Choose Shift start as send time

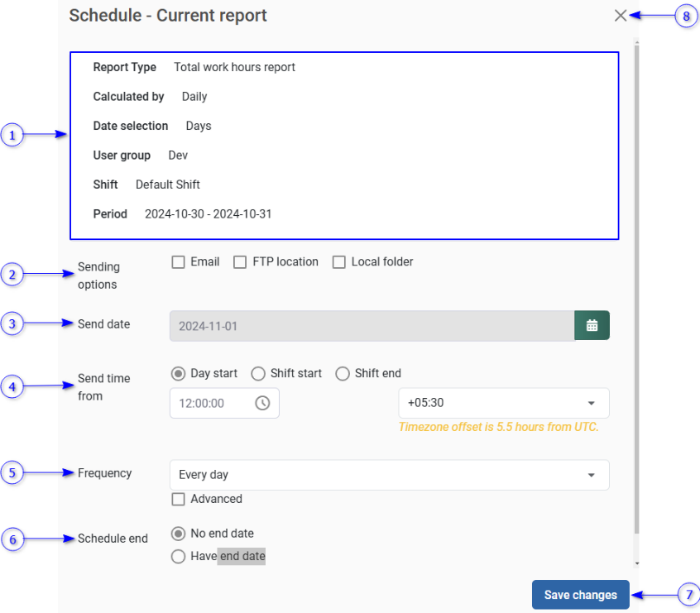pyautogui.click(x=258, y=374)
